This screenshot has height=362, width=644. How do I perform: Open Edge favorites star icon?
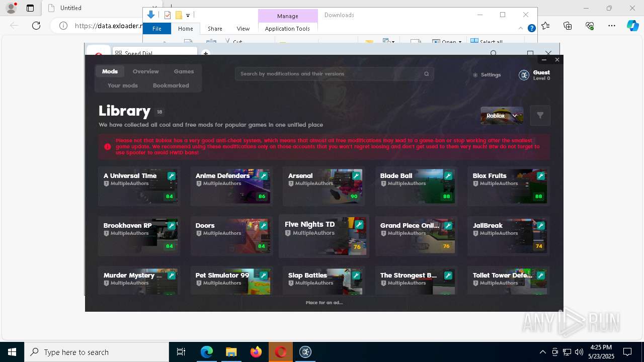tap(546, 26)
